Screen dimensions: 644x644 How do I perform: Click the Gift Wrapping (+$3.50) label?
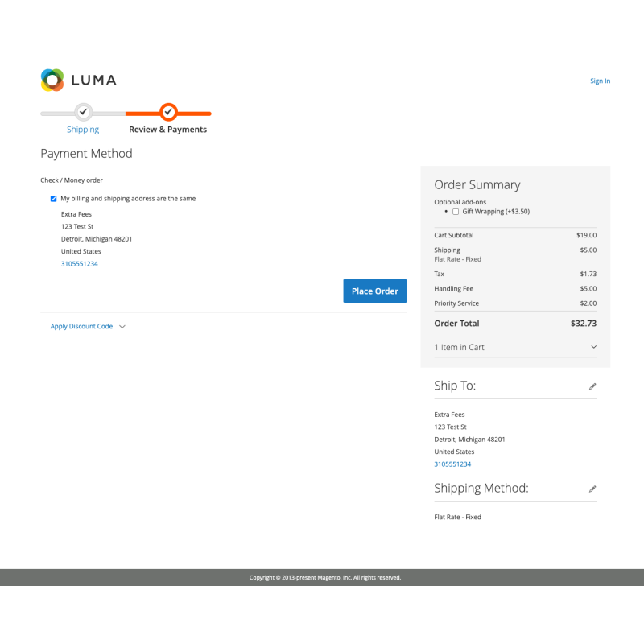pyautogui.click(x=496, y=212)
